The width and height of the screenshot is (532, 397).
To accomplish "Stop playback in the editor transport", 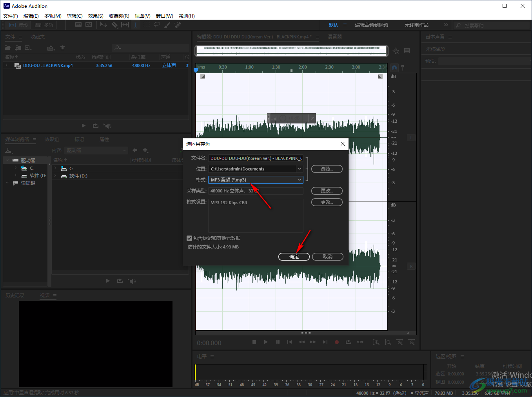I will click(254, 342).
